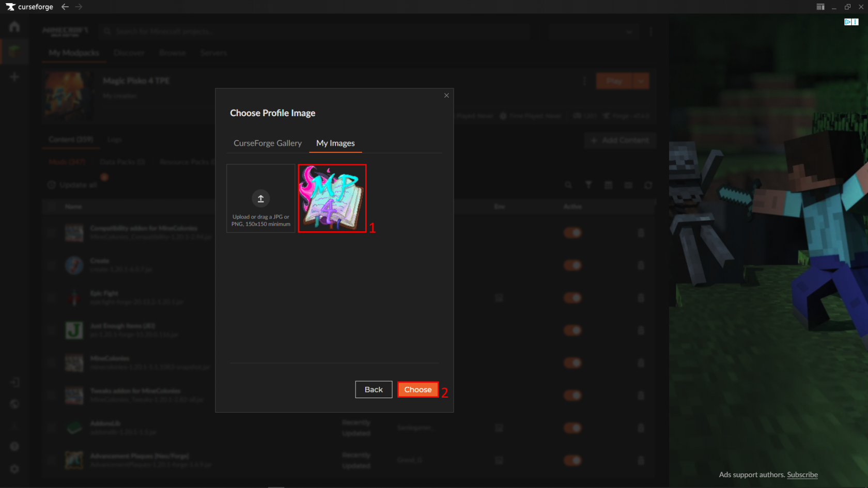The height and width of the screenshot is (488, 868).
Task: Disable the Active toggle for the Create mod
Action: click(x=572, y=265)
